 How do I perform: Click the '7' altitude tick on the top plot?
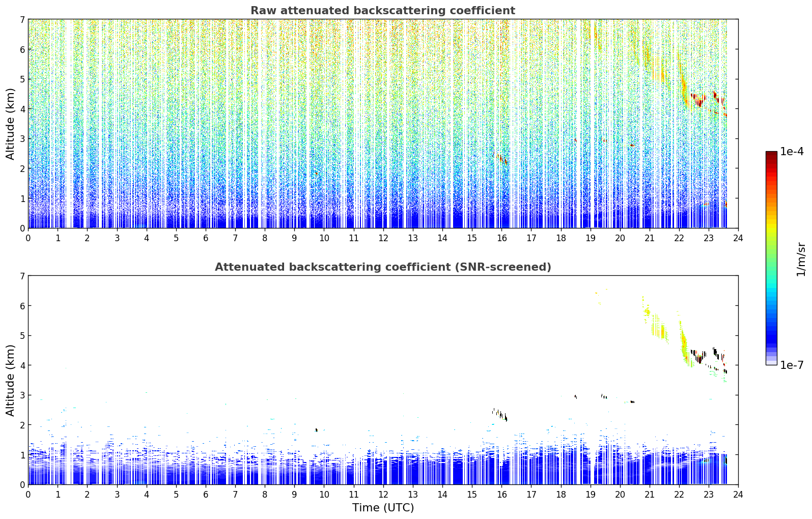click(x=22, y=20)
